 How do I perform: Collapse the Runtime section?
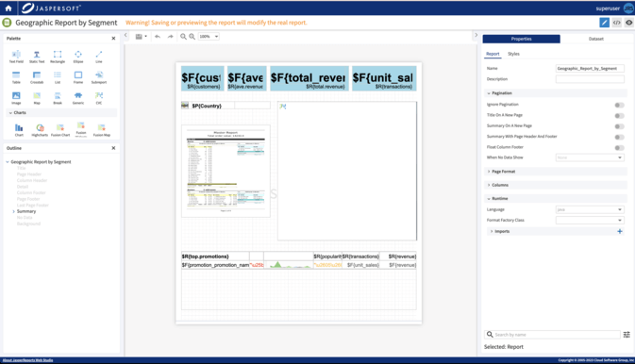489,198
